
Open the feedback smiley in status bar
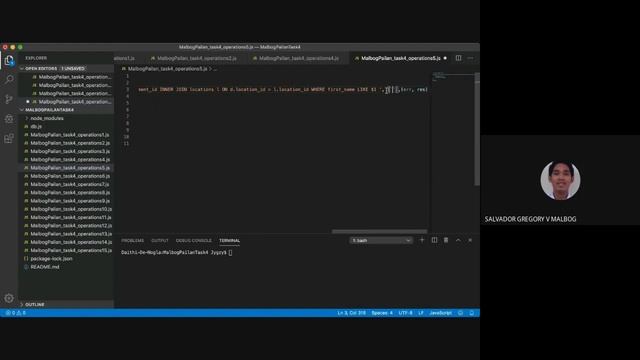(x=460, y=313)
